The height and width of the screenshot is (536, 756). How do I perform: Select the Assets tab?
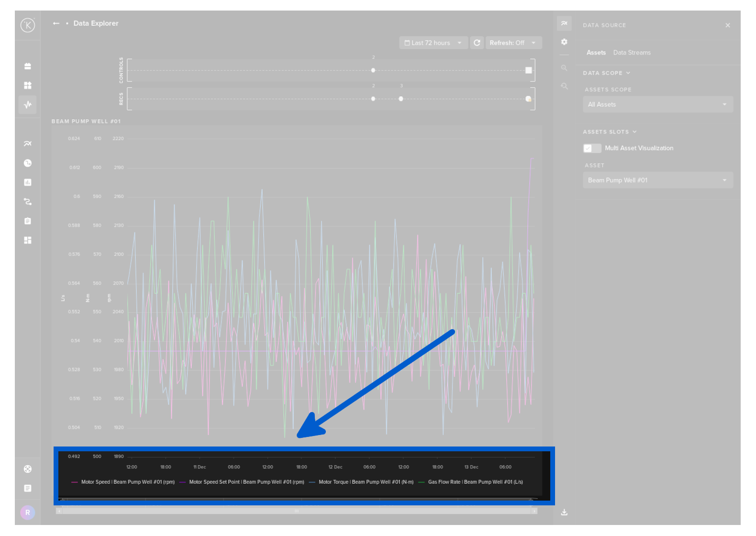pos(596,53)
